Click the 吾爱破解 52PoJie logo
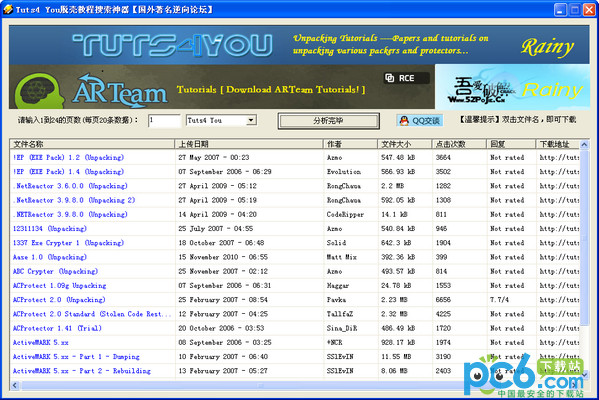 pyautogui.click(x=482, y=90)
